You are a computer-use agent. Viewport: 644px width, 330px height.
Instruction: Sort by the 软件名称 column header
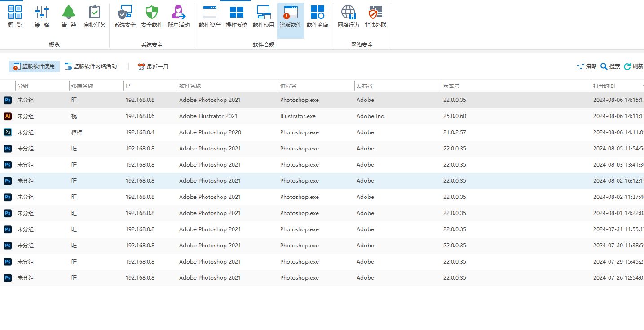228,86
